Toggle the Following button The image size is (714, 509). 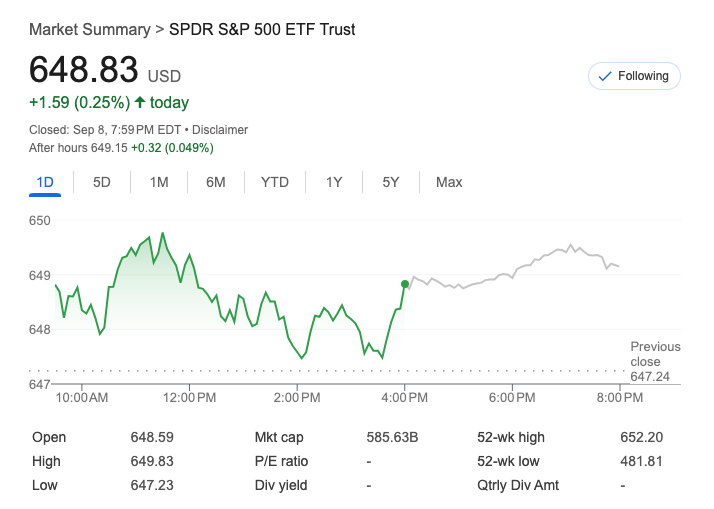click(635, 76)
